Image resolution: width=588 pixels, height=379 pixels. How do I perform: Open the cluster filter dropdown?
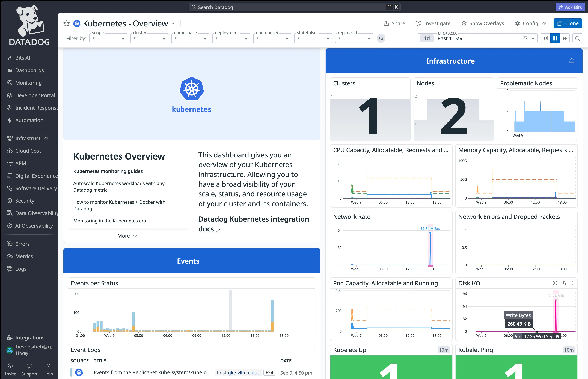click(x=149, y=38)
